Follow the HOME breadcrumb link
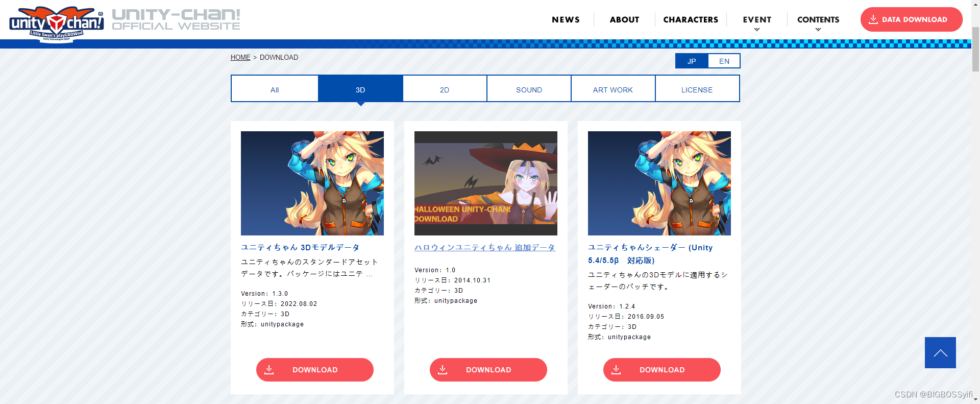Viewport: 980px width, 404px height. pos(240,57)
